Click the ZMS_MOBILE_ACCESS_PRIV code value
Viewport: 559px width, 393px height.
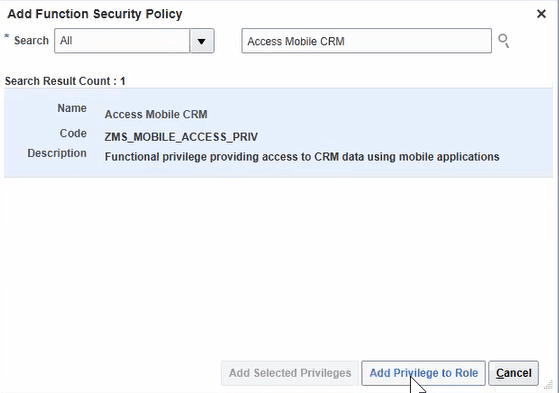click(181, 137)
